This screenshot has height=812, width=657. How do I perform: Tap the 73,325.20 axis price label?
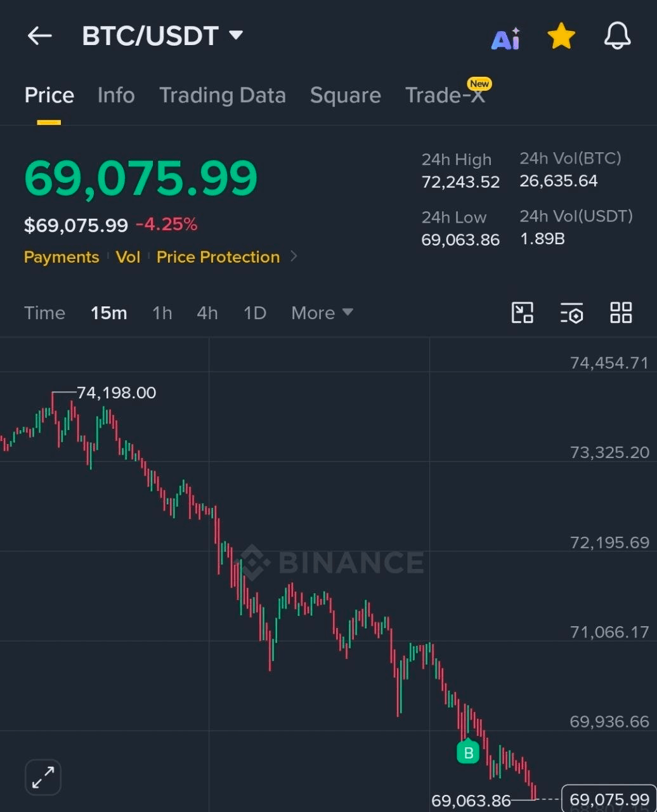(x=609, y=452)
